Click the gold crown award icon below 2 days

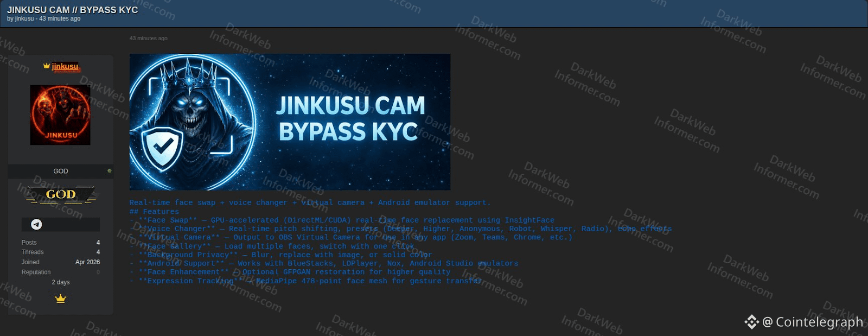[61, 299]
